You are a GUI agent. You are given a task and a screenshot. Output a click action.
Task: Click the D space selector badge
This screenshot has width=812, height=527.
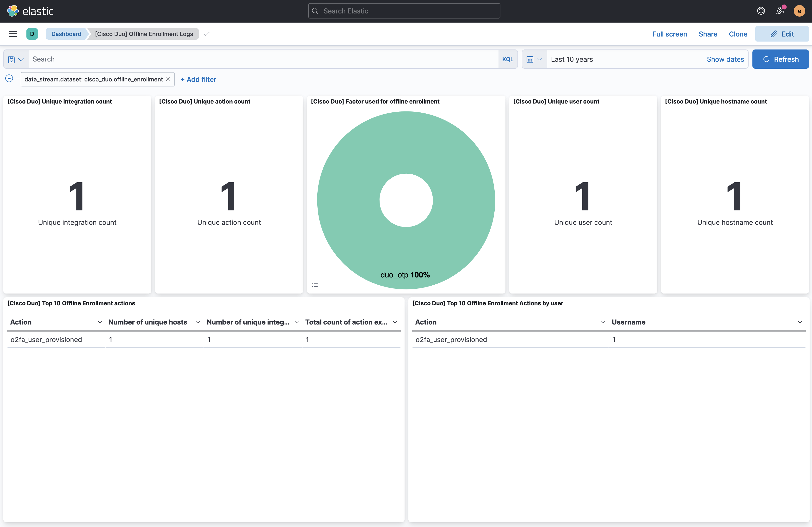coord(32,34)
